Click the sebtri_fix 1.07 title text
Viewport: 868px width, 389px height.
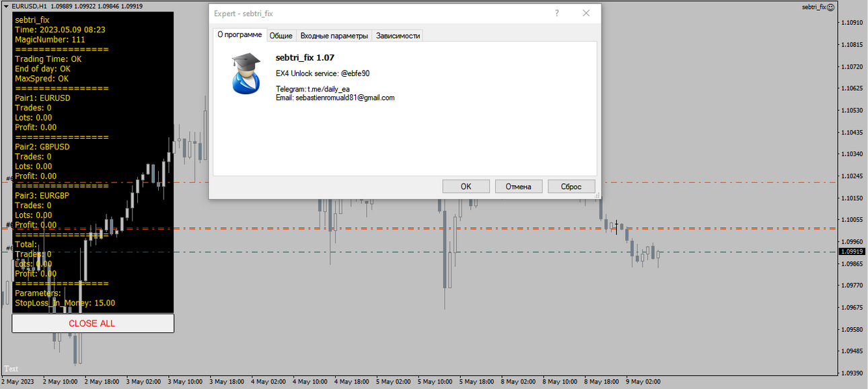[x=305, y=58]
